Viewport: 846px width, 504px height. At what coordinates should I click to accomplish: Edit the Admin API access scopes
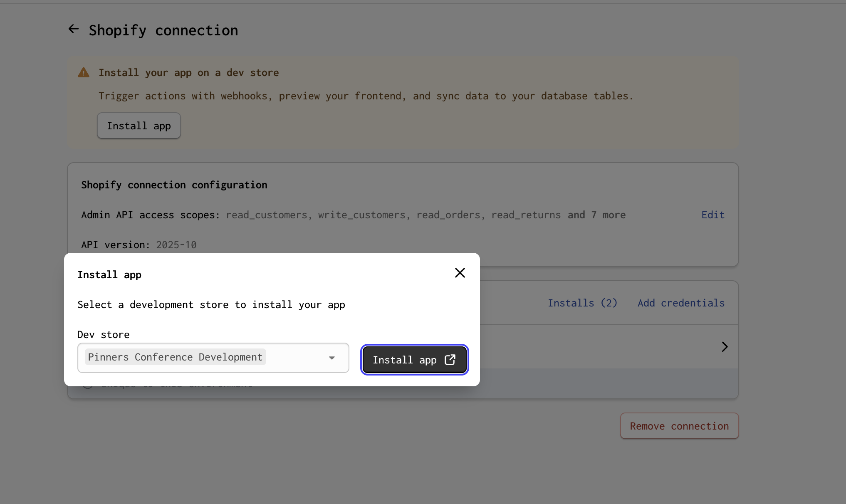713,215
